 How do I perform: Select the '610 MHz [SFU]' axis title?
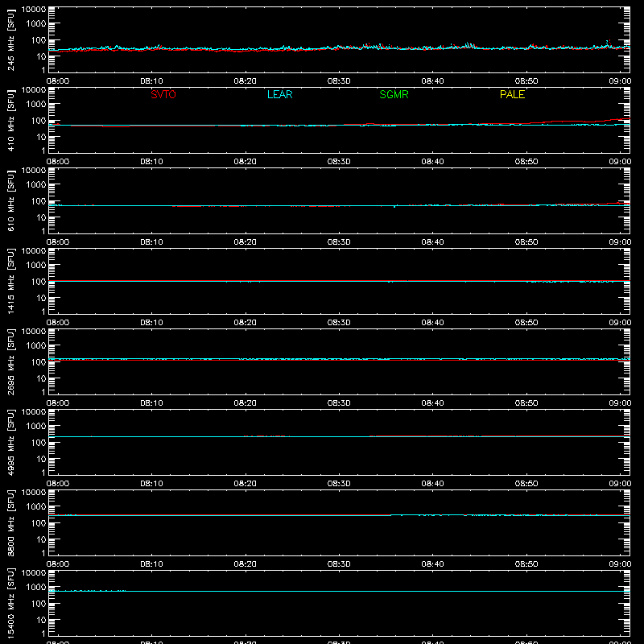click(x=10, y=200)
